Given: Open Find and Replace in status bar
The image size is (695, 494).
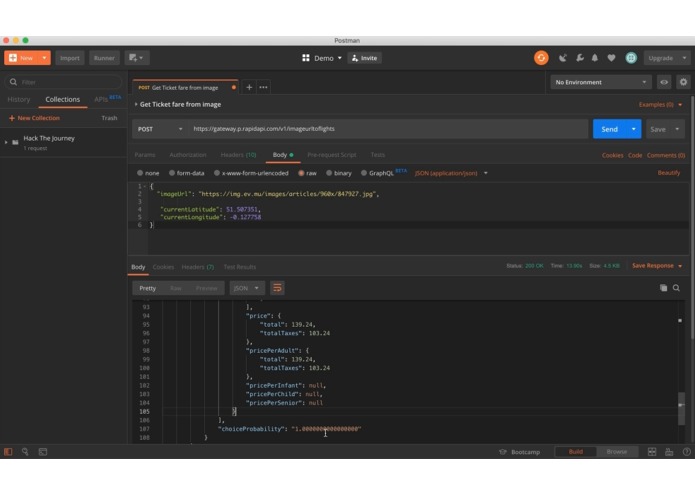Looking at the screenshot, I should click(x=25, y=451).
